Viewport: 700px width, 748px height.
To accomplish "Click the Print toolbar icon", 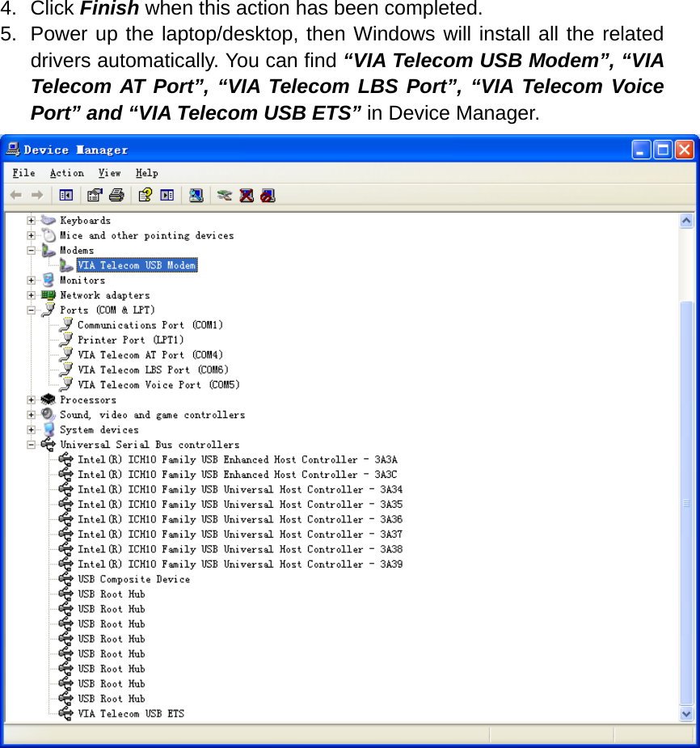I will click(x=117, y=195).
